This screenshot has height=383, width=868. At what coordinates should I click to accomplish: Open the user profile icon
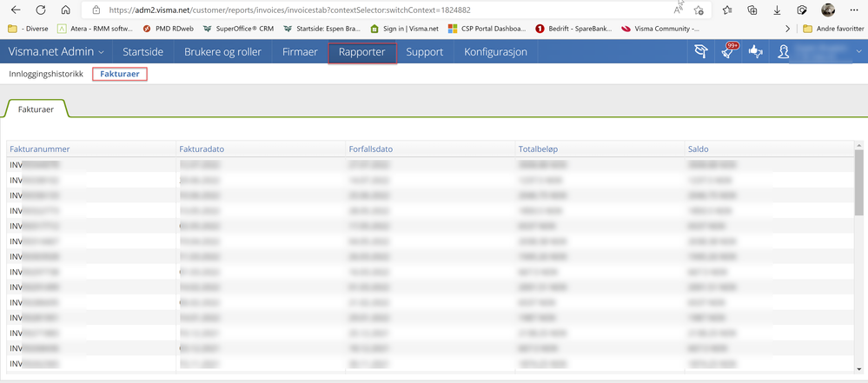784,52
